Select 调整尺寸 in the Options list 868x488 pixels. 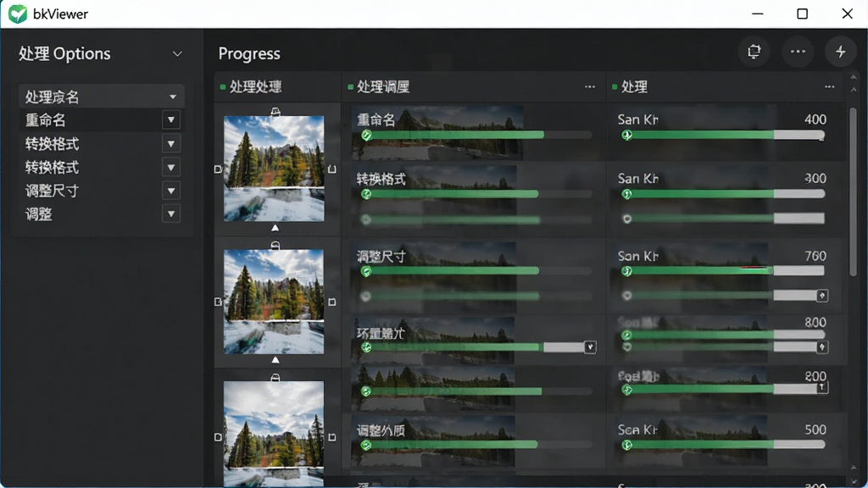52,191
